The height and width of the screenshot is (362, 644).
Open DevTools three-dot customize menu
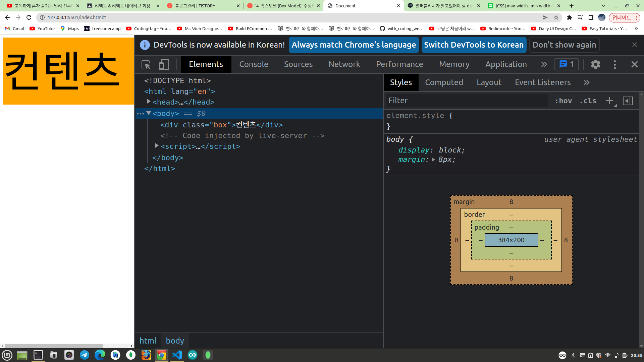(614, 64)
